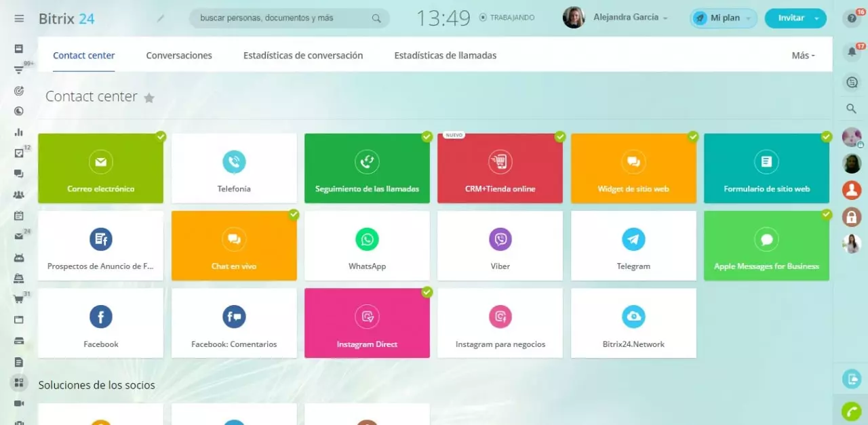
Task: Click the checkmark on the Chat en vivo tile
Action: click(x=294, y=214)
